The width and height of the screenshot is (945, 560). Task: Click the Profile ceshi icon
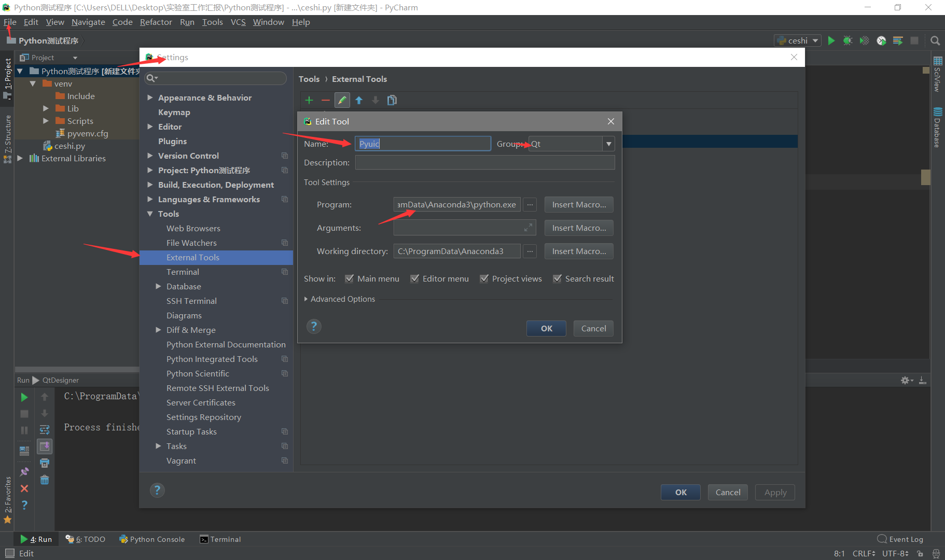point(881,40)
